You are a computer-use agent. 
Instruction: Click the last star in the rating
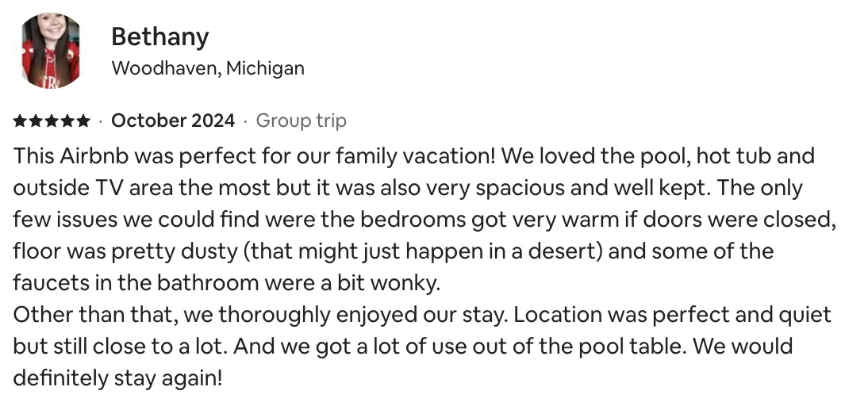83,121
